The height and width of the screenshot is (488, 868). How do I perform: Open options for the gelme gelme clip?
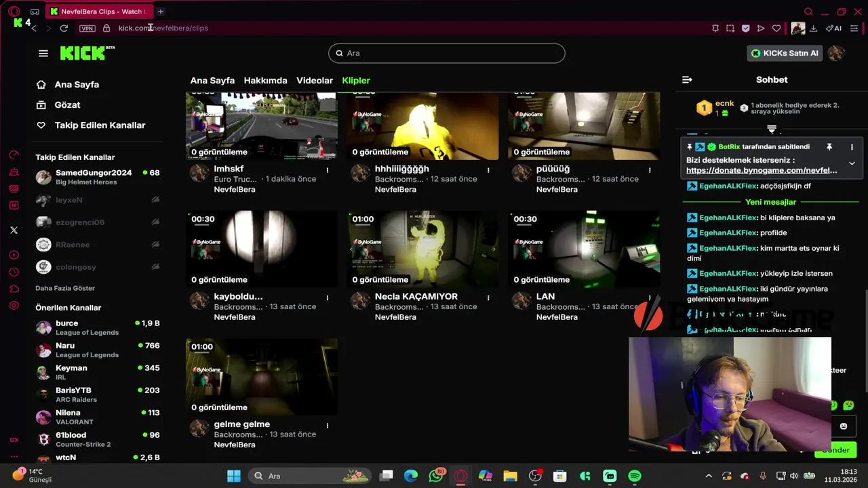327,426
